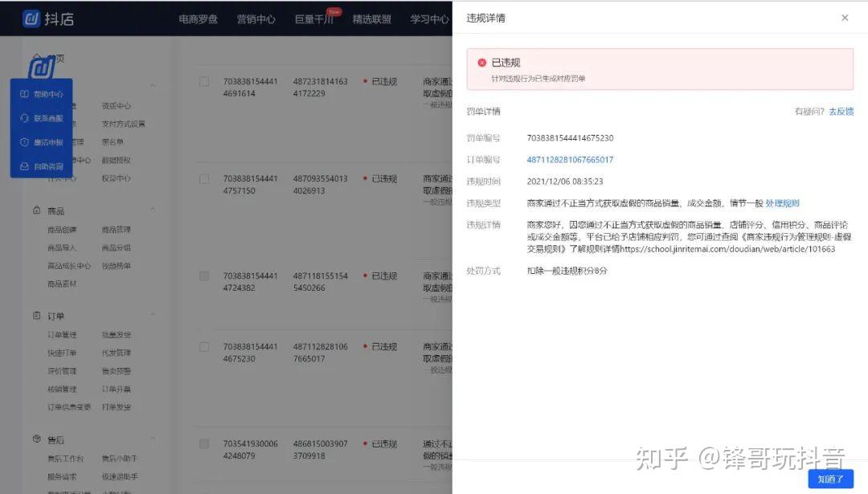
Task: Tick checkbox for row 7038381544414757150
Action: (204, 178)
